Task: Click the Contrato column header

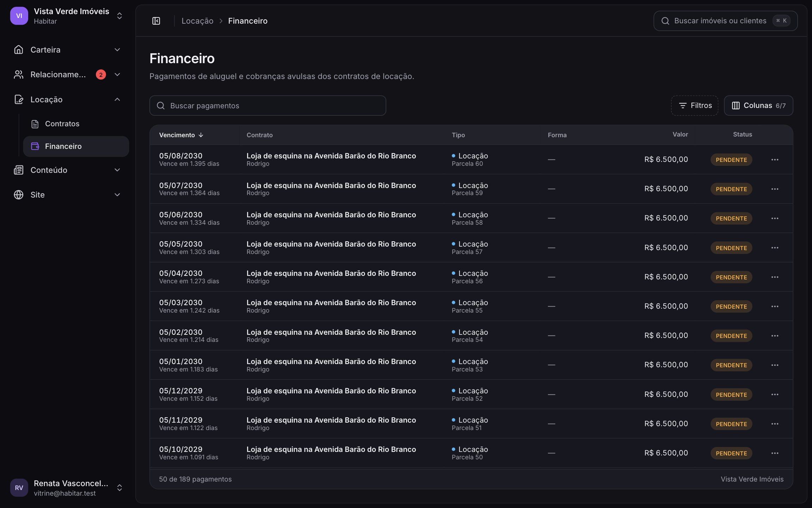Action: pyautogui.click(x=259, y=135)
